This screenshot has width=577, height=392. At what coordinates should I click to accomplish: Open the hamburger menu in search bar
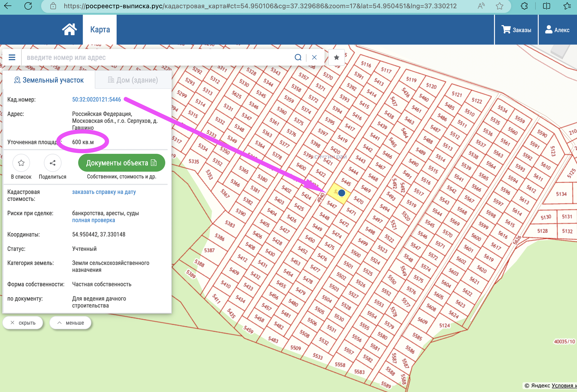12,57
